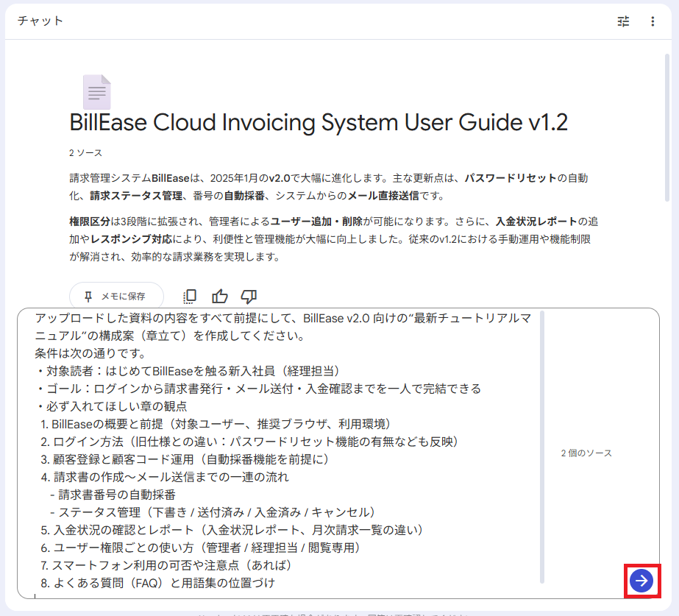Screen dimensions: 679x616
Task: Click the bold 請求ステータス管理 text in summary
Action: pos(136,196)
